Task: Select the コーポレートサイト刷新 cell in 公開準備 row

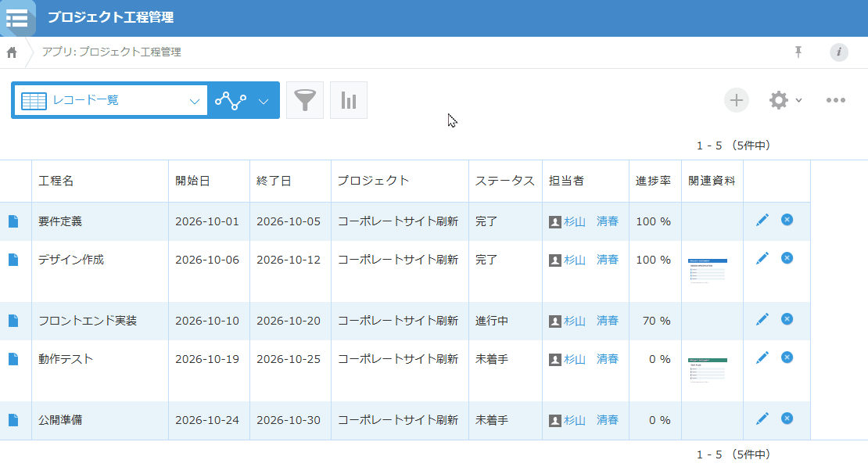Action: click(x=398, y=420)
